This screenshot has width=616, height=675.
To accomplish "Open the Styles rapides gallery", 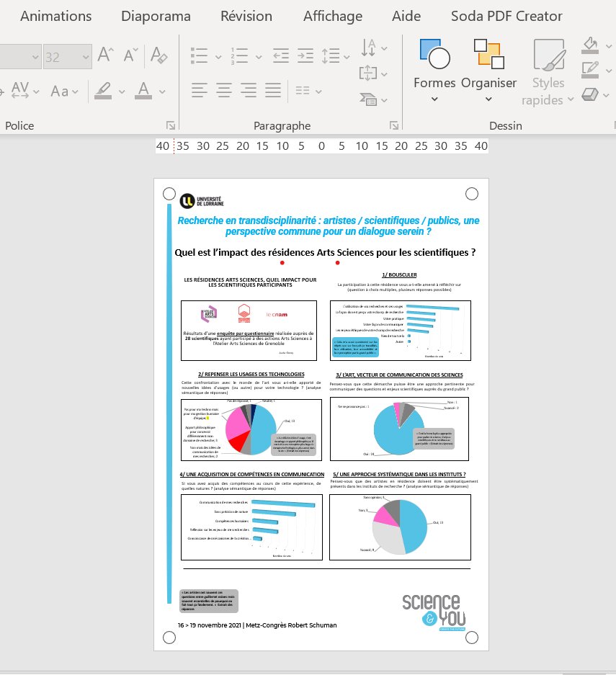I will (x=548, y=72).
